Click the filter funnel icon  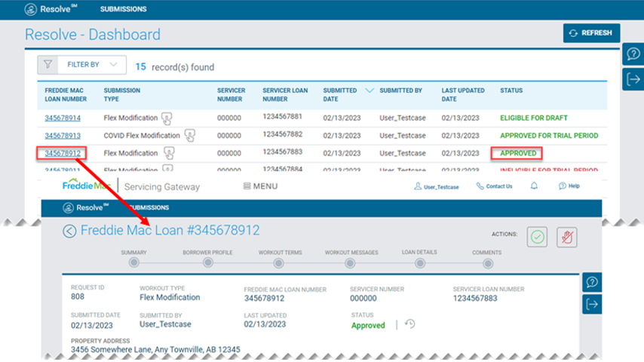(48, 65)
